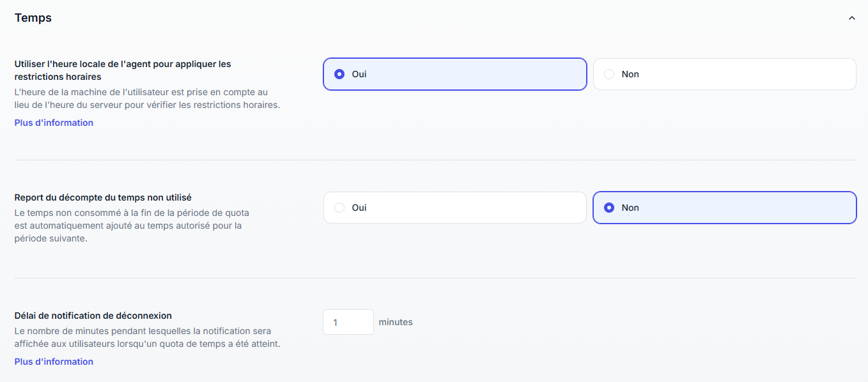Click the filled radio dot in local time Oui
Viewport: 868px width, 382px height.
pyautogui.click(x=339, y=74)
